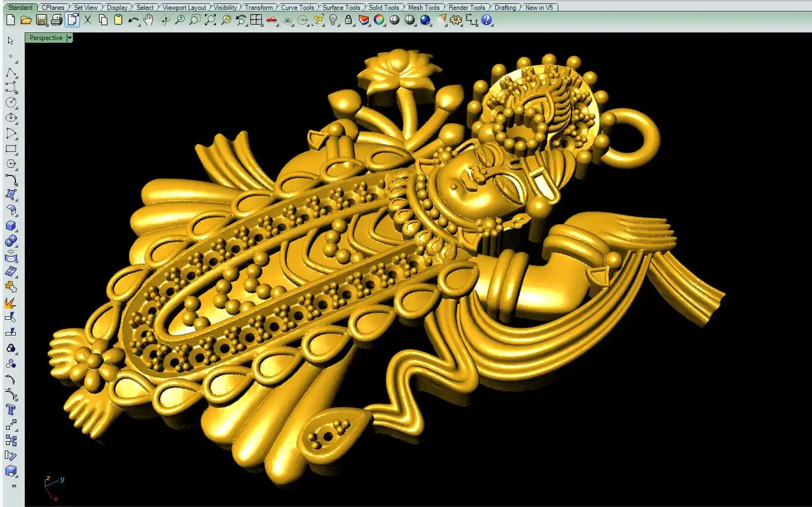Toggle the four-viewport layout icon
Image resolution: width=812 pixels, height=507 pixels.
[256, 20]
